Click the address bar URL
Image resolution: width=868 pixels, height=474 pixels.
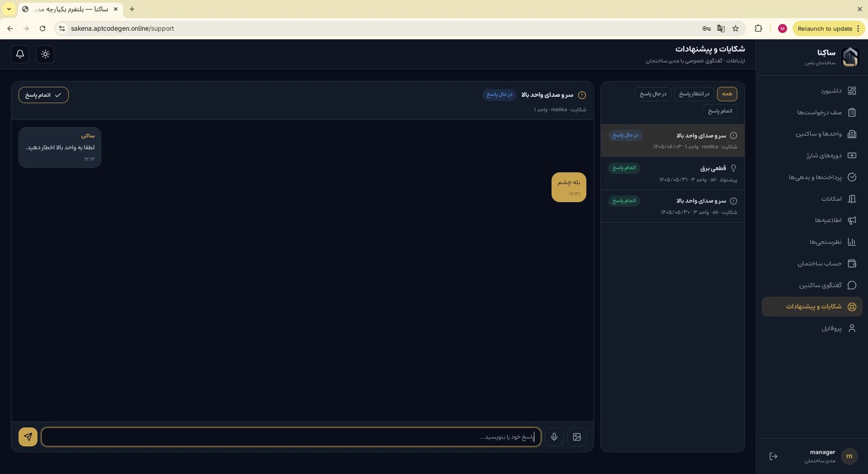[x=123, y=28]
